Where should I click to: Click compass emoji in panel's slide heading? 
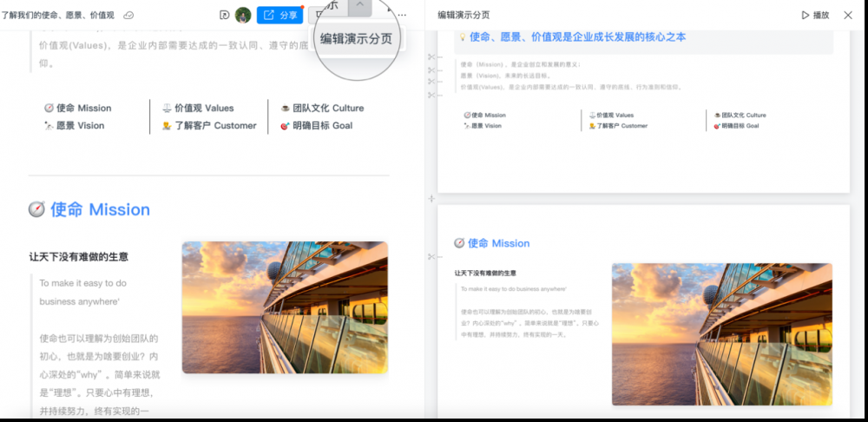tap(459, 243)
